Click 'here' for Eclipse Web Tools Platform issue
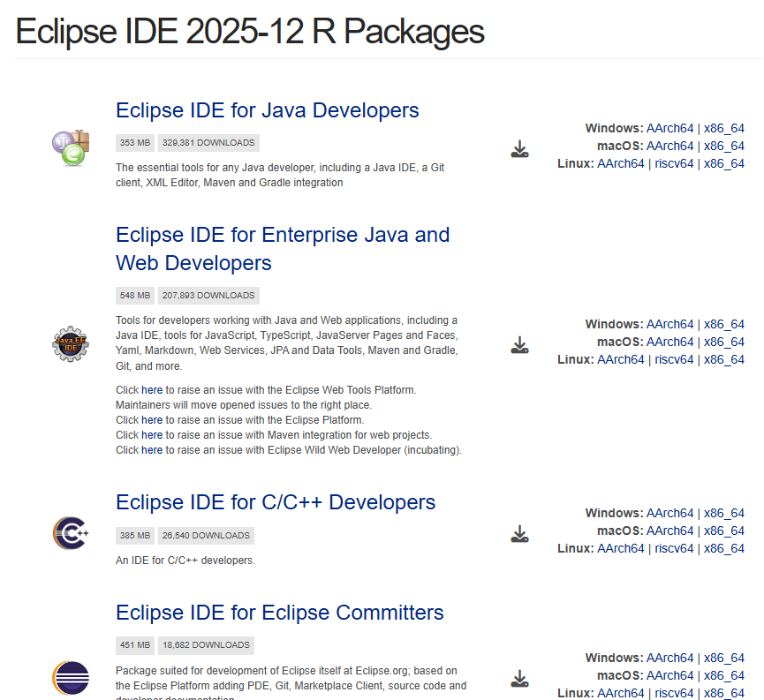 pyautogui.click(x=152, y=390)
